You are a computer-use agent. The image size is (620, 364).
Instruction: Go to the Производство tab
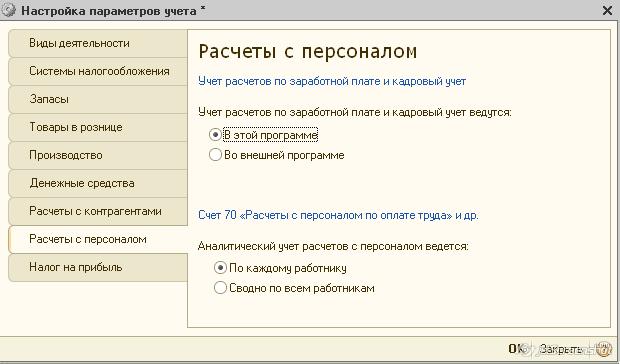point(98,155)
